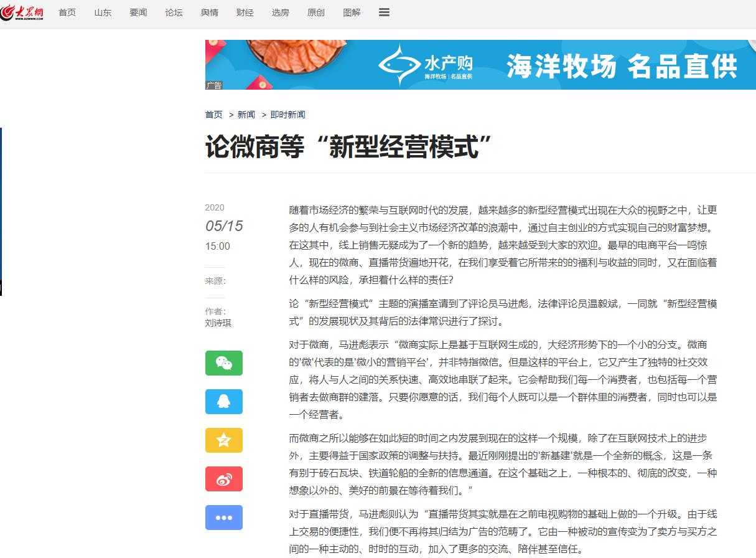This screenshot has height=558, width=756.
Task: Open the hamburger menu in the navigation bar
Action: tap(384, 12)
